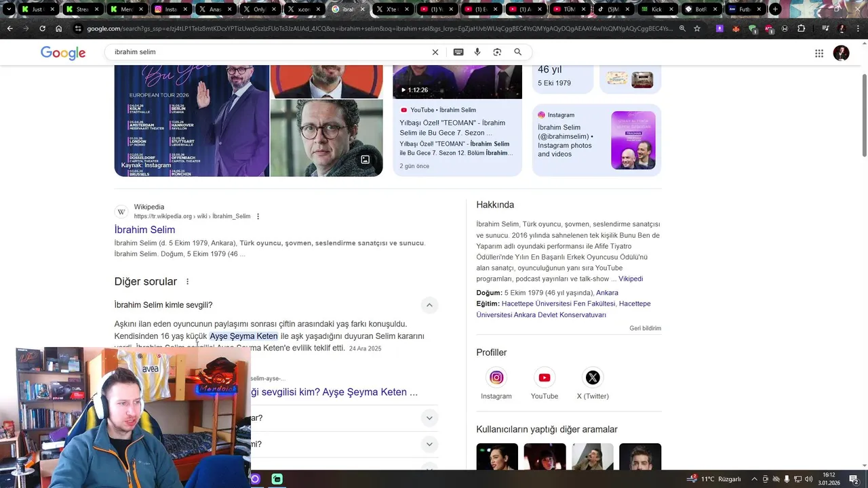Bookmark this page with the star
This screenshot has height=488, width=868.
(x=697, y=28)
